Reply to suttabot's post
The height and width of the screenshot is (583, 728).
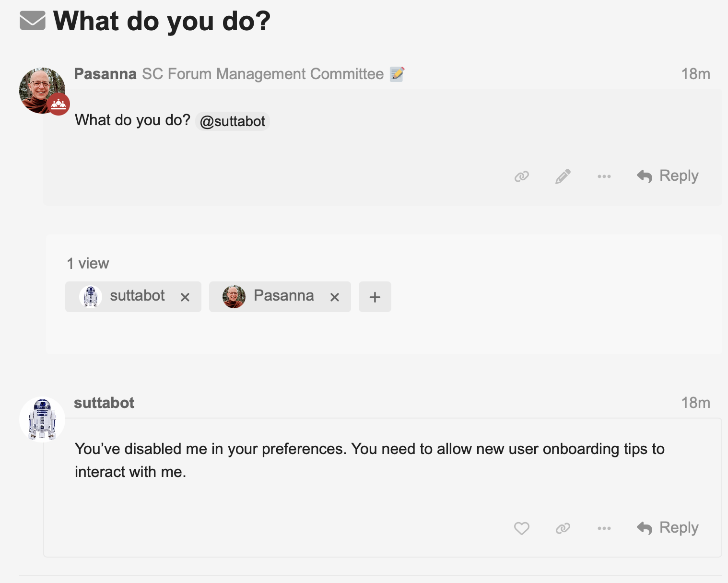pos(668,528)
